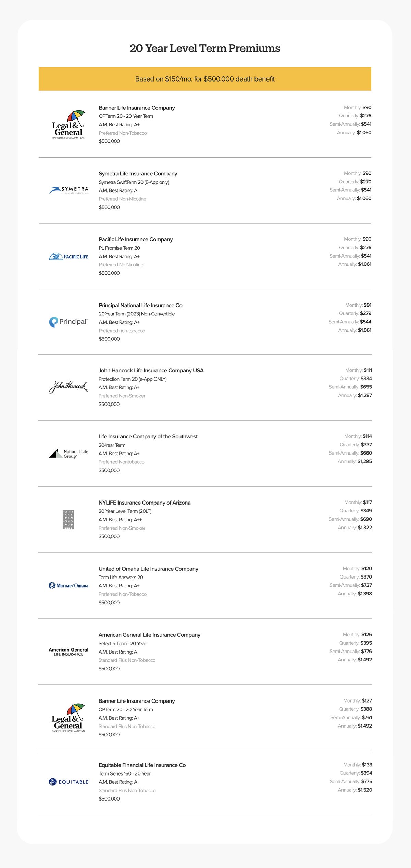Open Life Insurance Company of the Southwest
This screenshot has height=868, width=411.
tap(148, 436)
